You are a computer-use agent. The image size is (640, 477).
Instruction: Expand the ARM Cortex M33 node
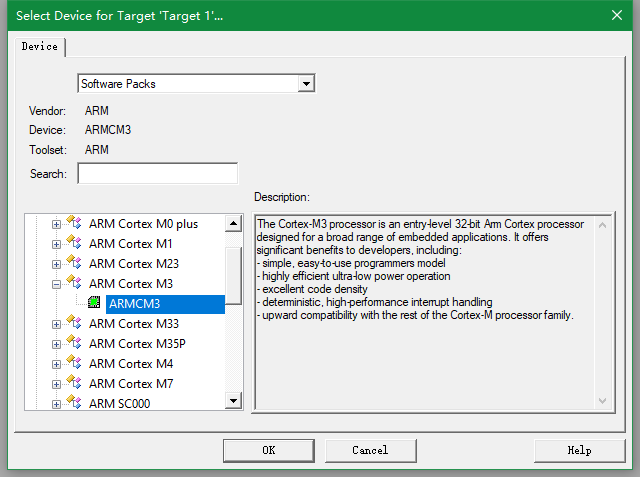click(56, 324)
